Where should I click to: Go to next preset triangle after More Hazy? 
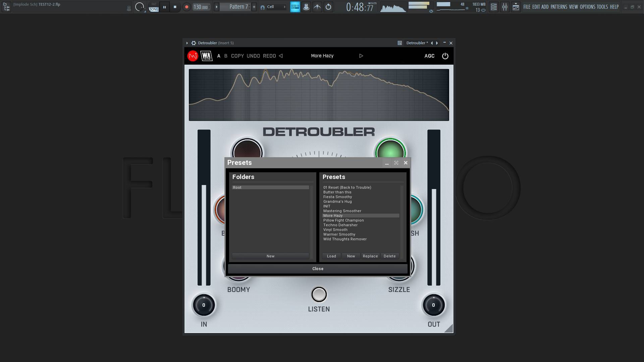tap(361, 56)
